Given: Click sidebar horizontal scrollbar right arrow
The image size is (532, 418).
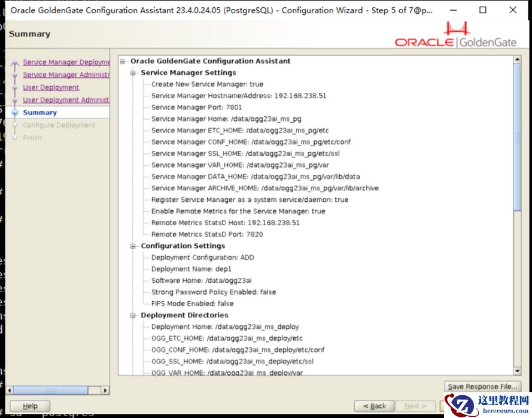Looking at the screenshot, I should click(x=105, y=390).
